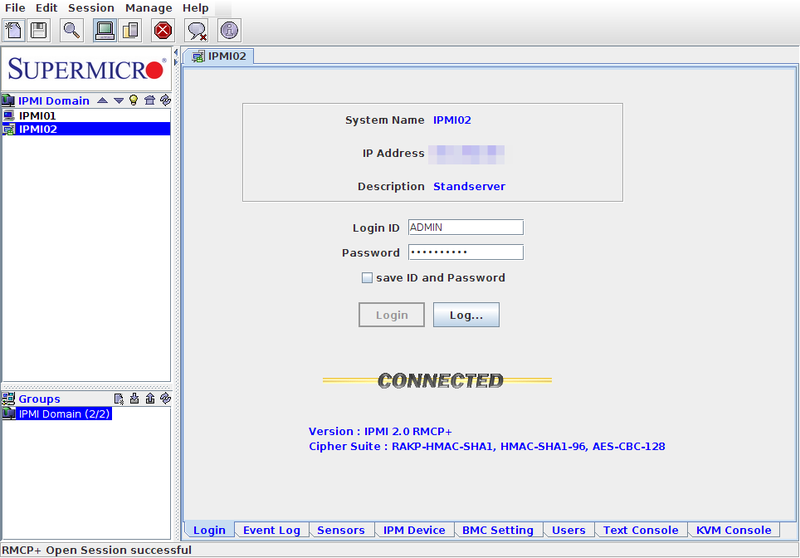This screenshot has height=558, width=800.
Task: Click the red stop octagon icon
Action: coord(163,30)
